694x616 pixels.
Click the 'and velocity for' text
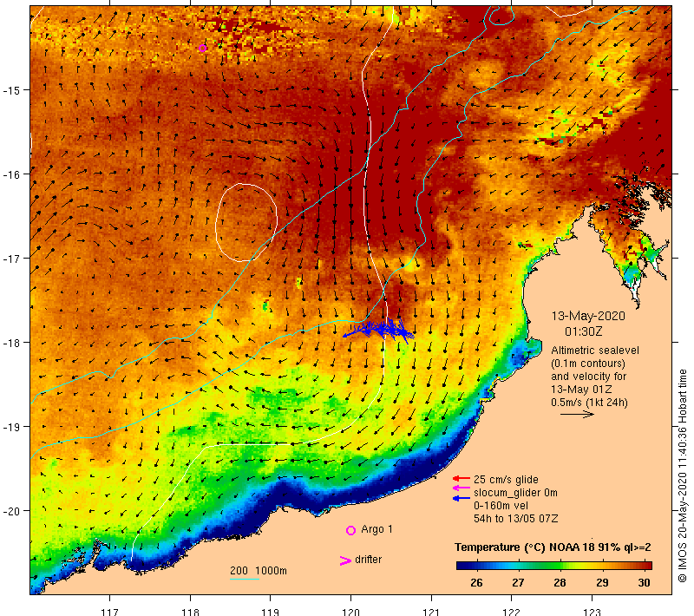pos(589,377)
